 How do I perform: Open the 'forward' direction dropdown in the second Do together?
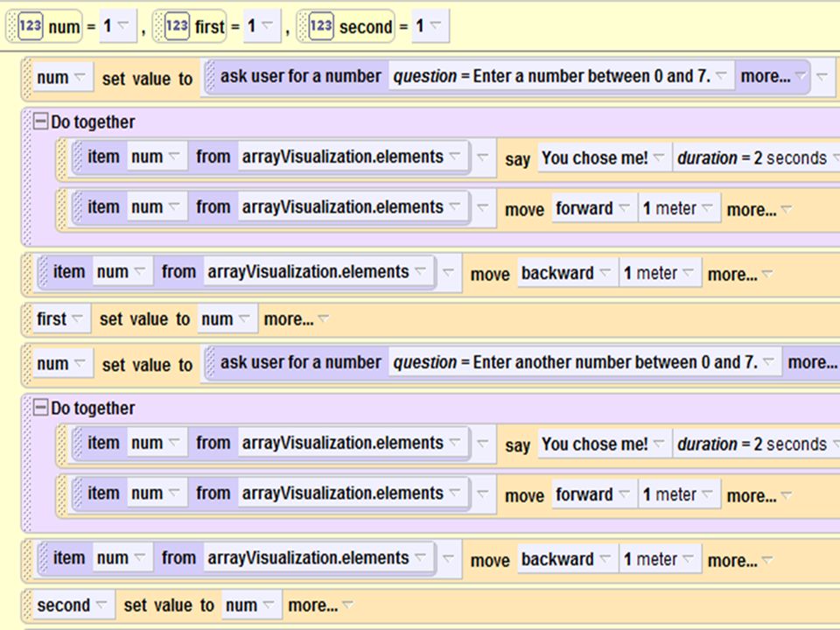click(x=593, y=494)
